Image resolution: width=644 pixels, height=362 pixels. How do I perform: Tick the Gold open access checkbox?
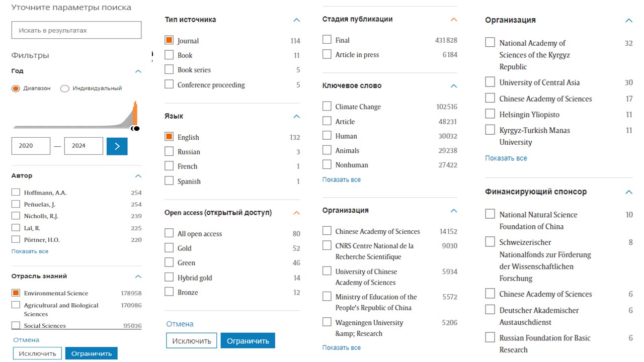[169, 248]
